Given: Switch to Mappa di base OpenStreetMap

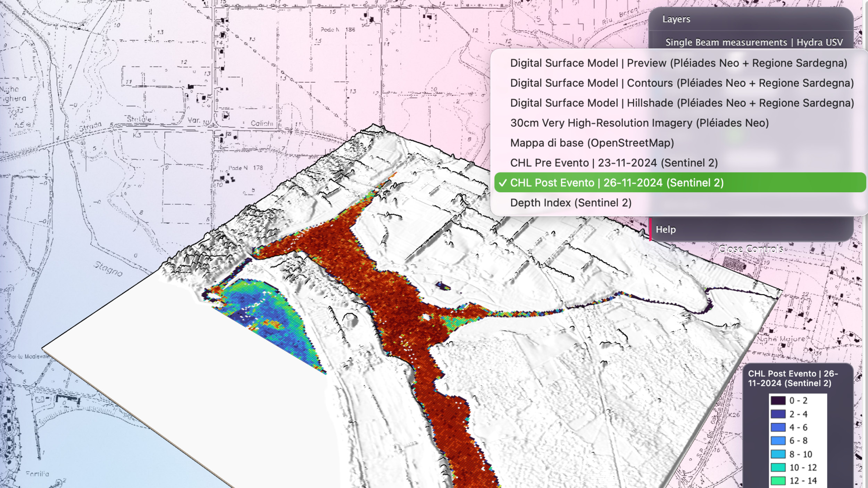Looking at the screenshot, I should 592,143.
